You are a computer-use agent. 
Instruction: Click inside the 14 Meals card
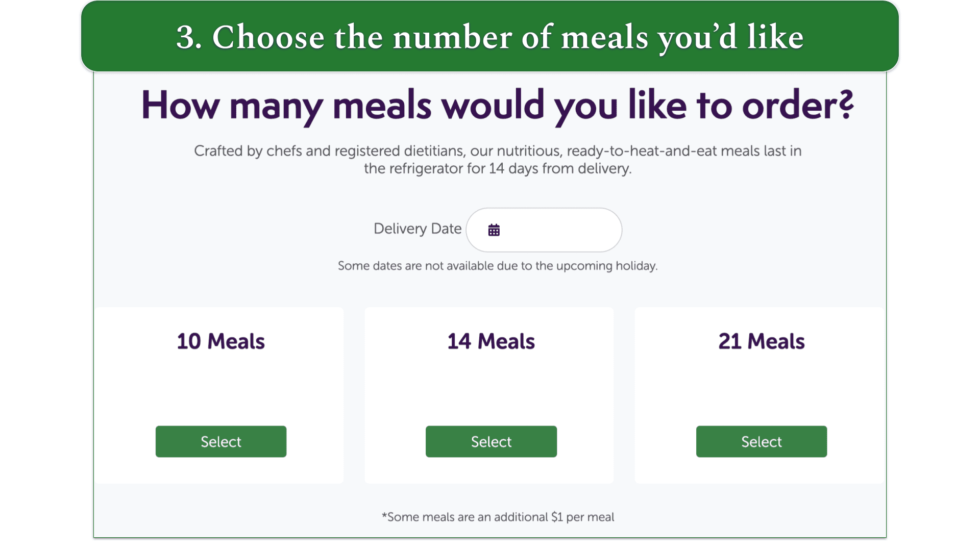pyautogui.click(x=491, y=393)
